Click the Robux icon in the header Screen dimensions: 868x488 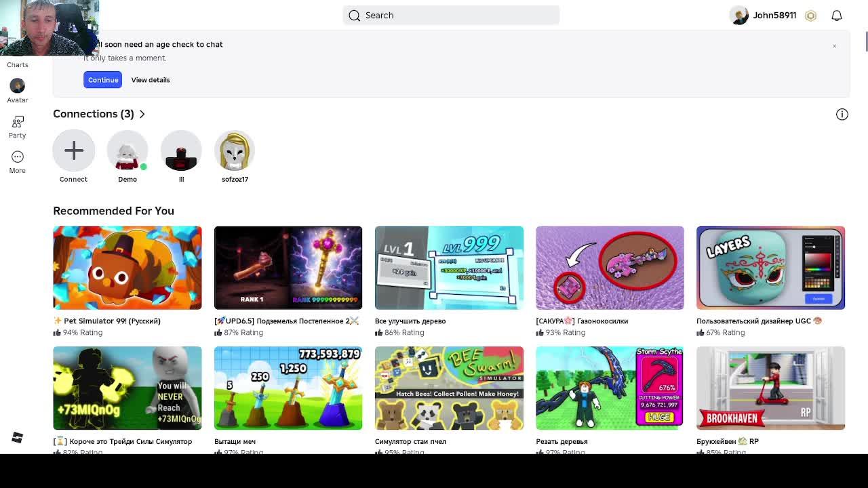coord(810,16)
